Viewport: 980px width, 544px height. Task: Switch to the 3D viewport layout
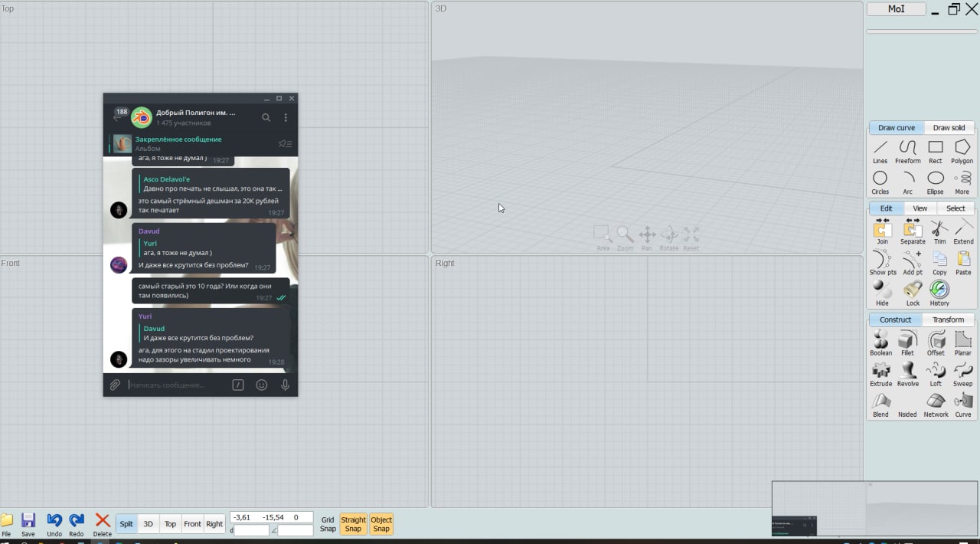click(149, 524)
